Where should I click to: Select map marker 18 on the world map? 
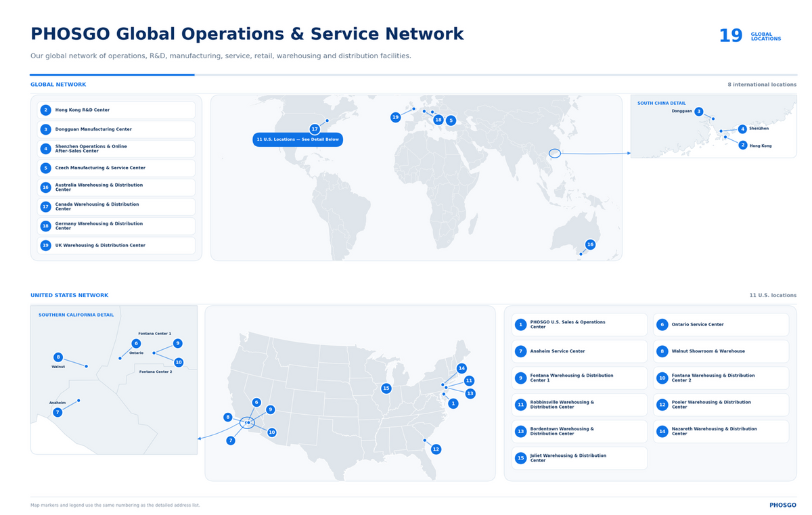[x=438, y=120]
